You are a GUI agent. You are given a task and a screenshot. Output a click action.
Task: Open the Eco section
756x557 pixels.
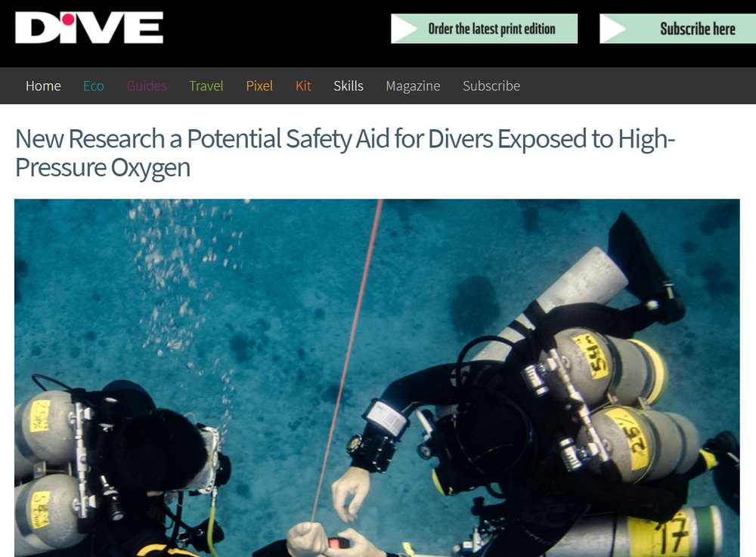tap(94, 85)
